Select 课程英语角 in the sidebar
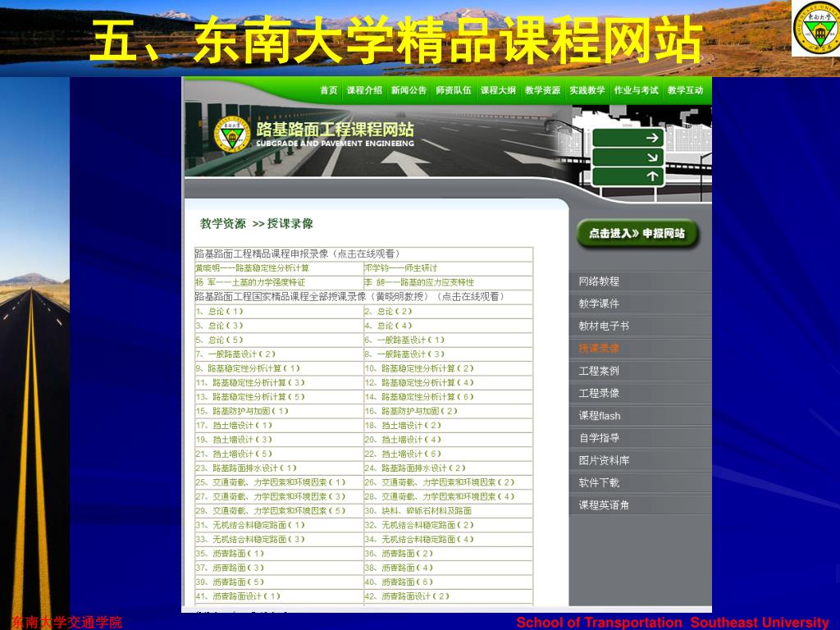This screenshot has height=630, width=840. click(x=604, y=505)
